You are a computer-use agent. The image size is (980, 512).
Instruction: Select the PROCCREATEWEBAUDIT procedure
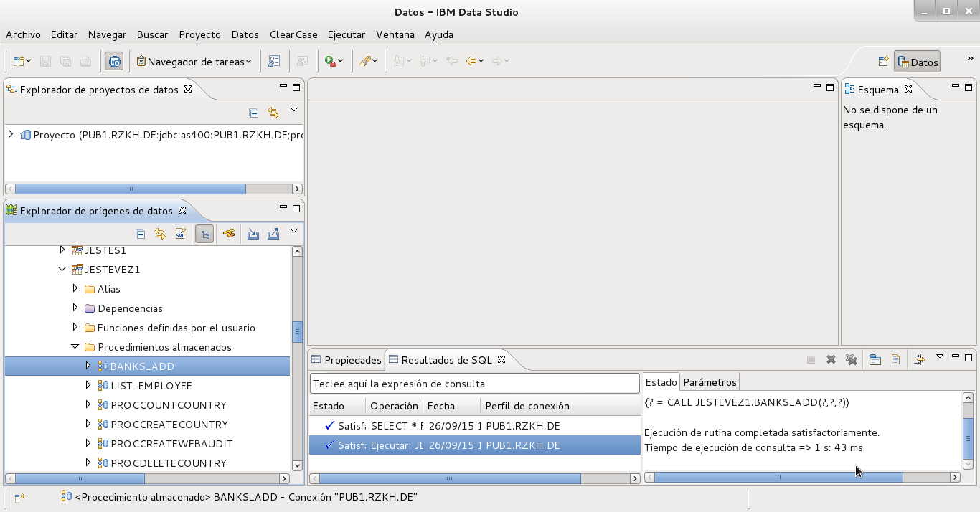[171, 444]
